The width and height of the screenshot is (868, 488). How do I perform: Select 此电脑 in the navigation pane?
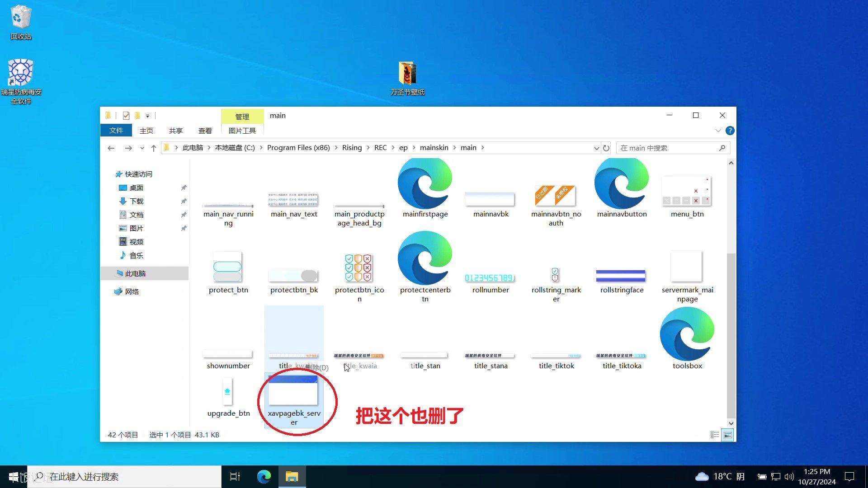(x=144, y=273)
